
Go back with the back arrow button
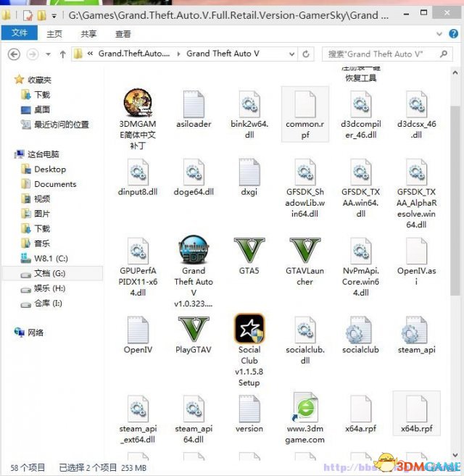[14, 54]
